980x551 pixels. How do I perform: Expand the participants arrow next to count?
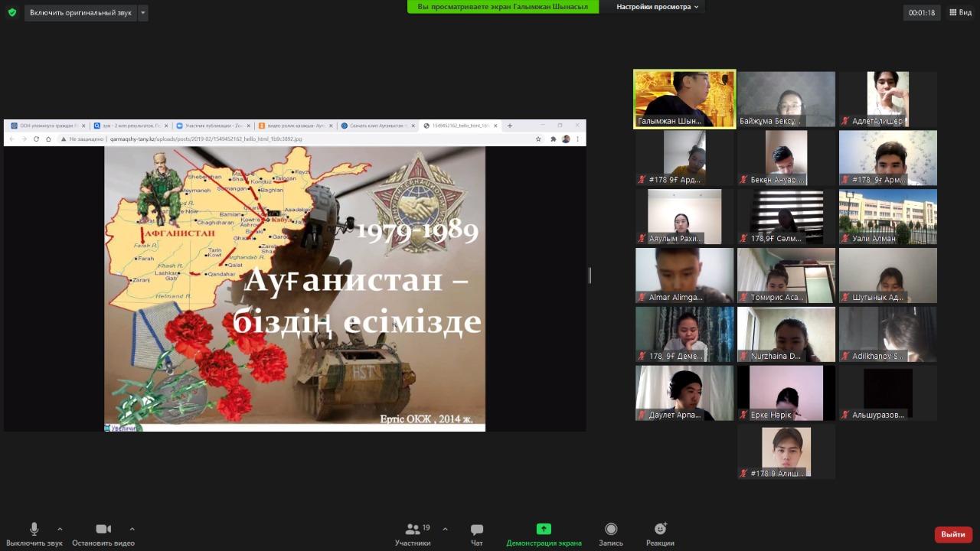coord(445,529)
